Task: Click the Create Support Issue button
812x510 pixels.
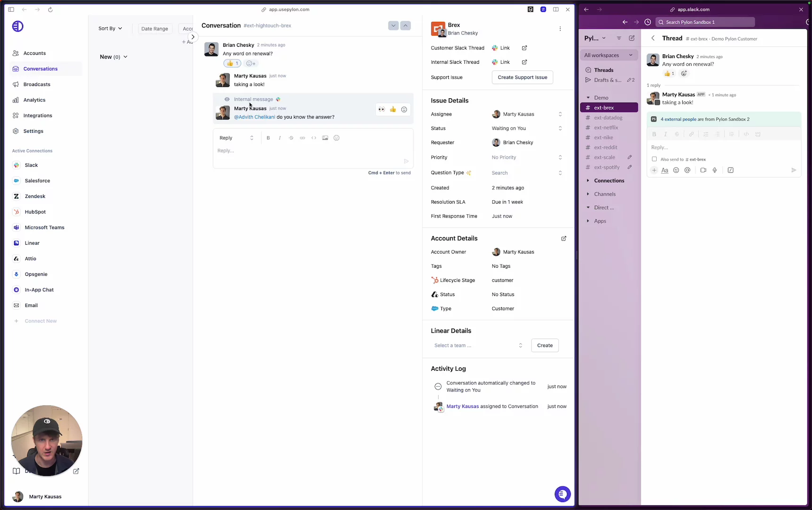Action: click(522, 77)
